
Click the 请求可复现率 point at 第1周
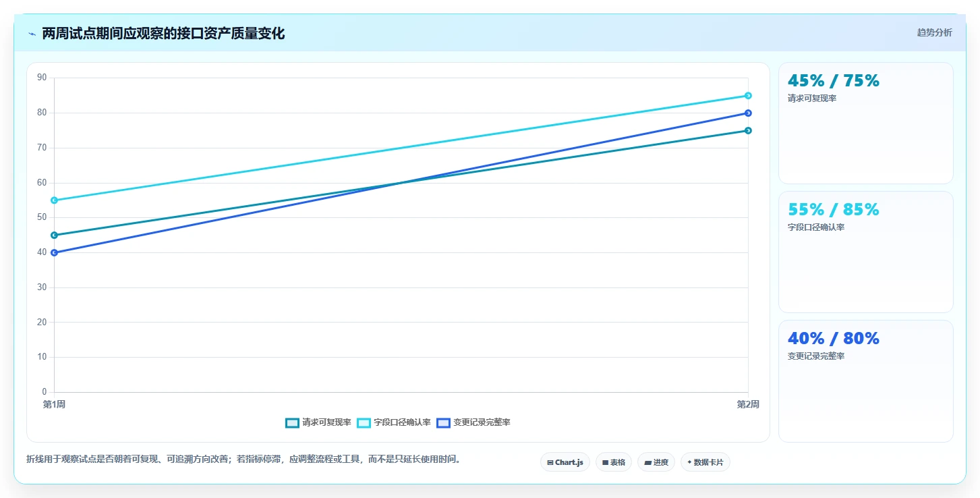(x=54, y=235)
